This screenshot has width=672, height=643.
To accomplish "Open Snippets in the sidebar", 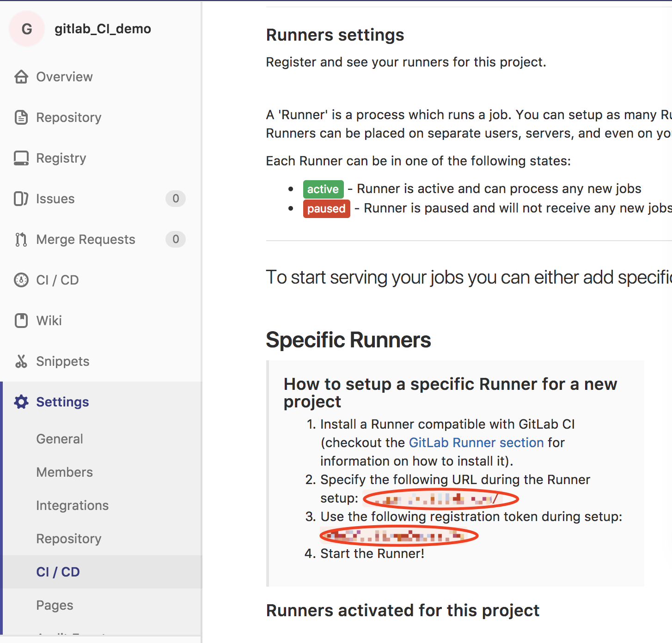I will pos(63,362).
